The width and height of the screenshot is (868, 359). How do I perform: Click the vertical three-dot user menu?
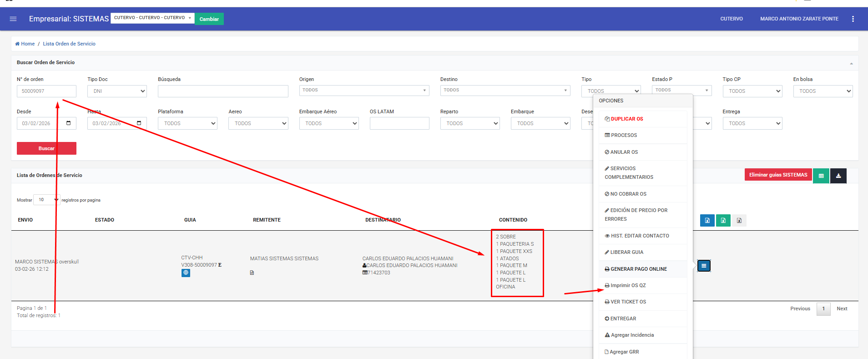pyautogui.click(x=853, y=19)
